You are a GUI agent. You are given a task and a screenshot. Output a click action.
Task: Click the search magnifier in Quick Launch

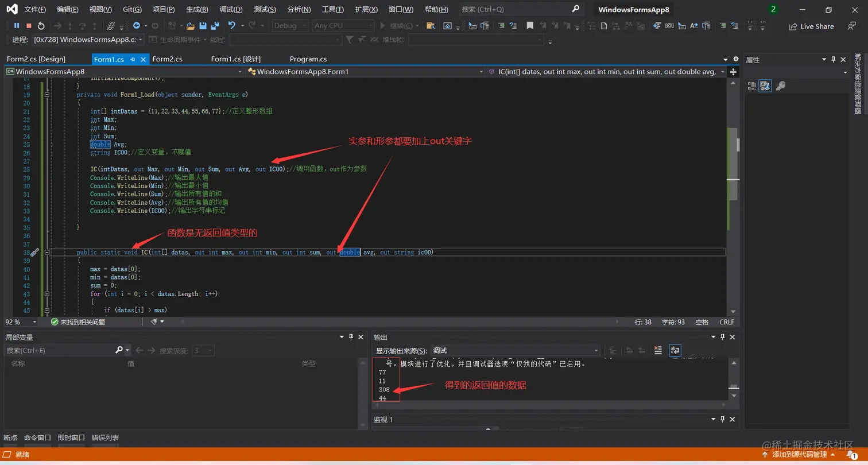(x=576, y=9)
